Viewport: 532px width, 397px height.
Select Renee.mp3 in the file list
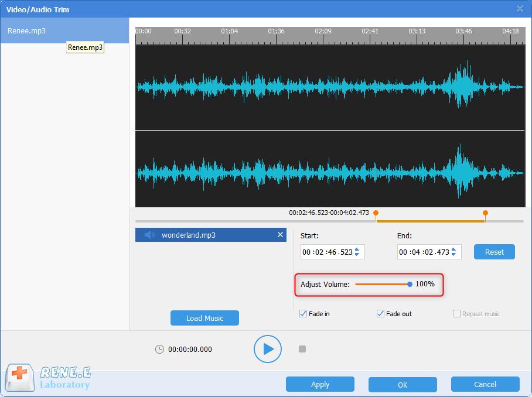click(64, 30)
